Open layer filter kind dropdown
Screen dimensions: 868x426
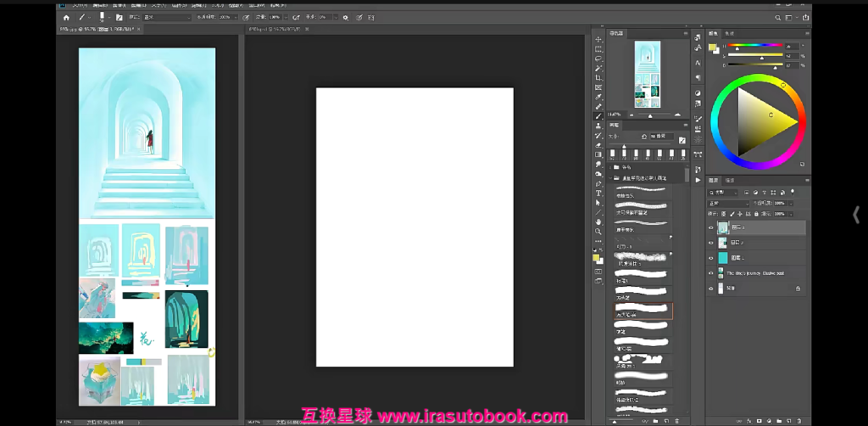coord(724,193)
